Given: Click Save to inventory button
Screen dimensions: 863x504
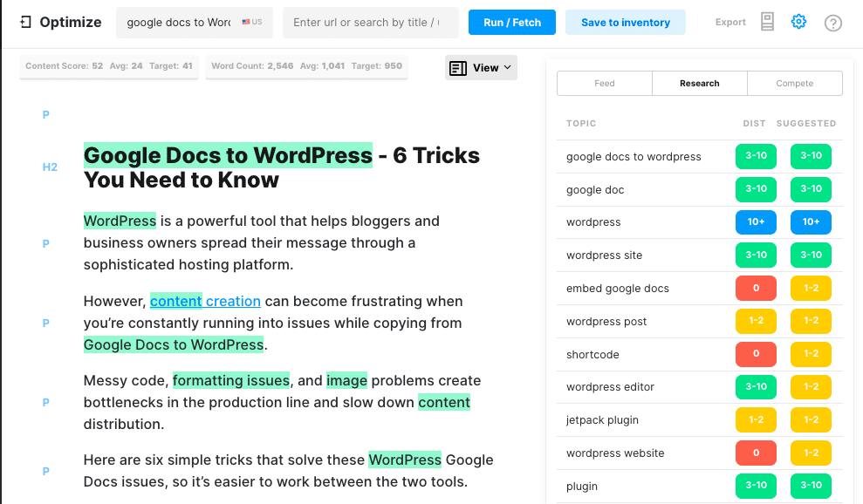Looking at the screenshot, I should pyautogui.click(x=626, y=23).
